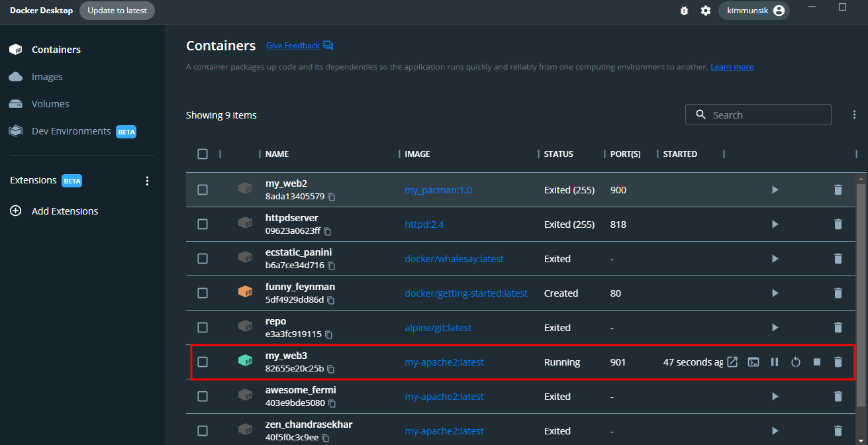Copy the container ID of repo
The height and width of the screenshot is (445, 868).
tap(328, 334)
